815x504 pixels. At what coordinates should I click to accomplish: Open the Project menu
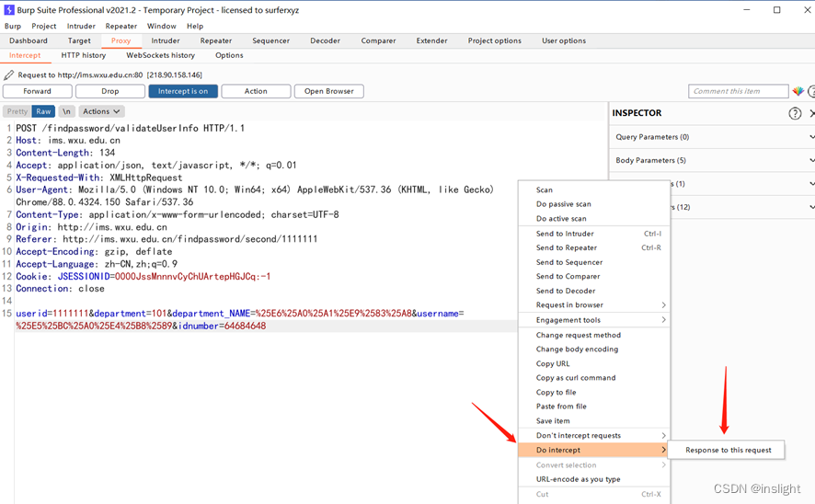(x=43, y=26)
